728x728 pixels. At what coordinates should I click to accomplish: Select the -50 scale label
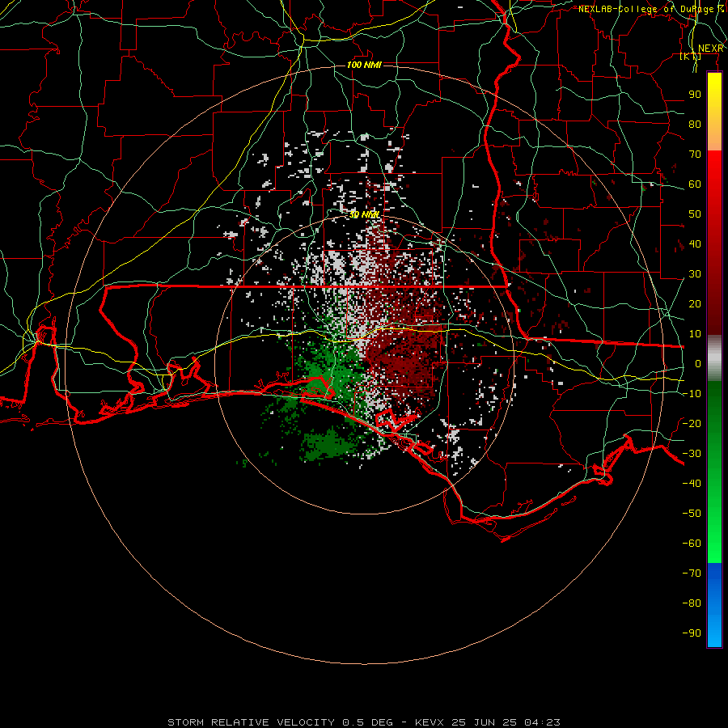(692, 514)
